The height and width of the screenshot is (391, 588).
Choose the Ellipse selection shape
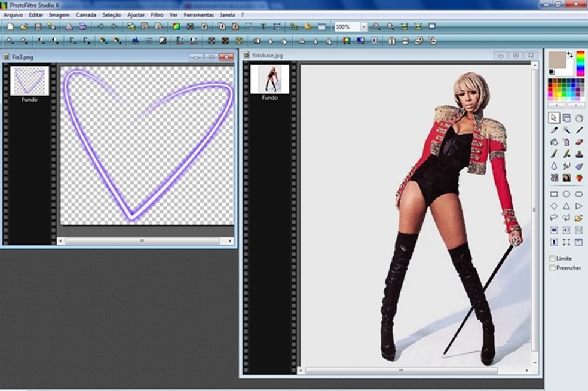pyautogui.click(x=566, y=194)
